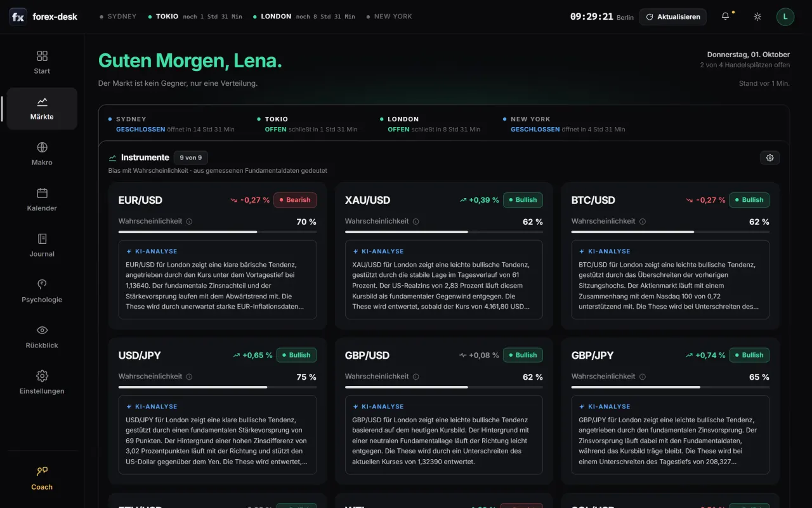Click the Bullish badge on GBP/JPY
The image size is (812, 508).
[x=749, y=355]
